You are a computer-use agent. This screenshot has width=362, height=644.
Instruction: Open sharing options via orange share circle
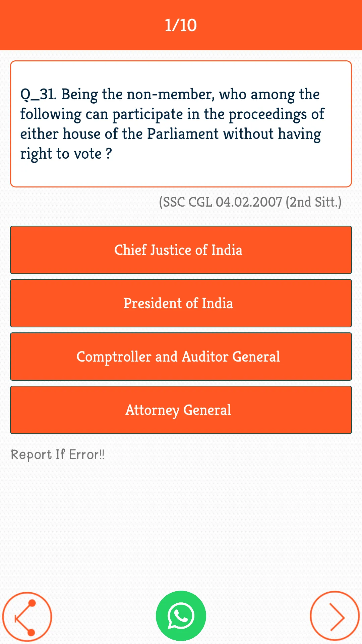(27, 616)
